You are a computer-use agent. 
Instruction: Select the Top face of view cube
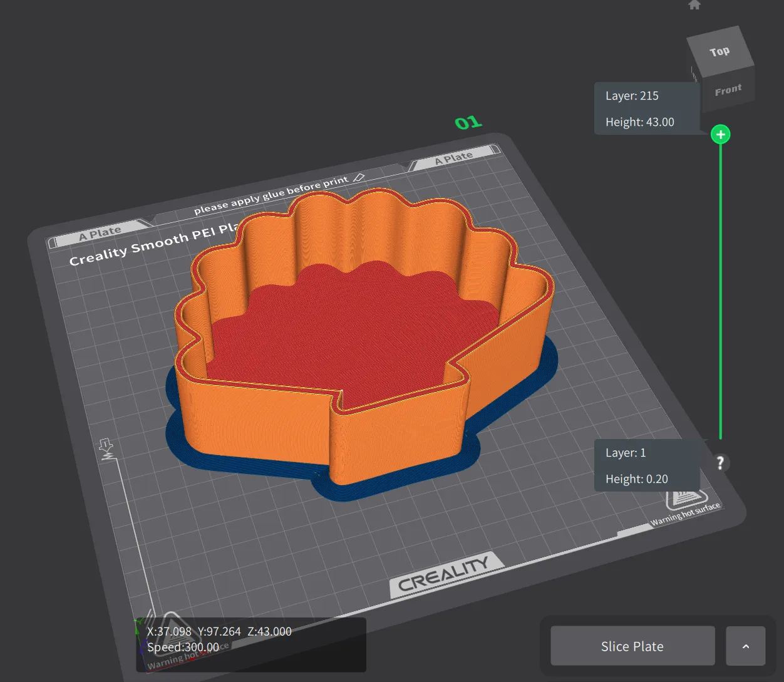point(720,51)
